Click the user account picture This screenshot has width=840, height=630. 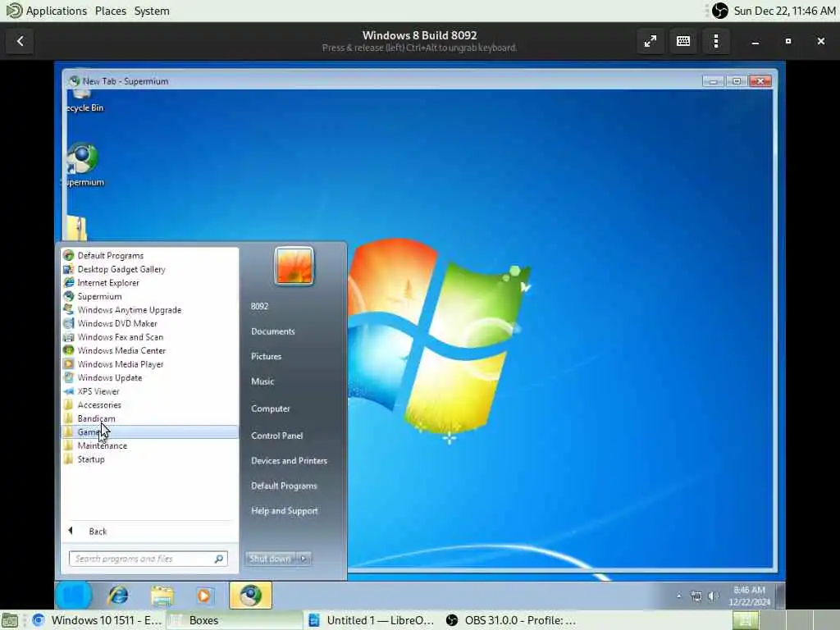tap(294, 266)
